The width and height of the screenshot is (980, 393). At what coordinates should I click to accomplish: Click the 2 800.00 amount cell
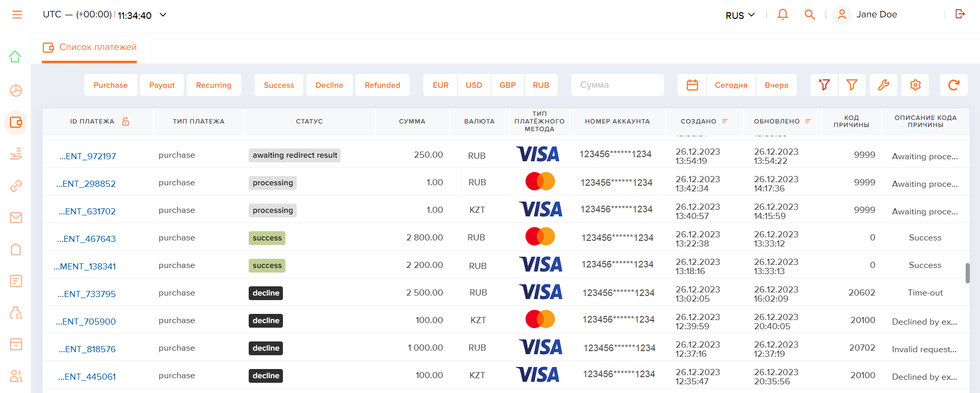[424, 237]
